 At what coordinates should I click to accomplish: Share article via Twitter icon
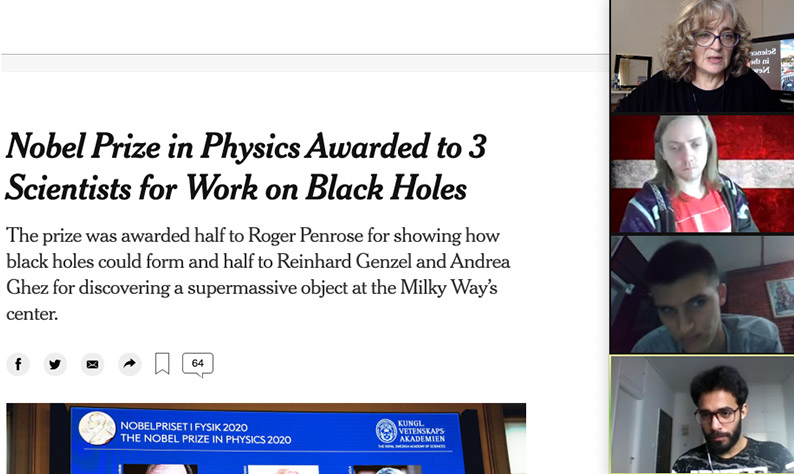click(x=55, y=364)
